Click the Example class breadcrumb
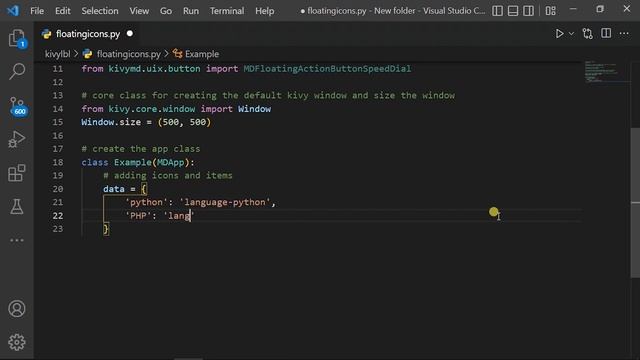 point(201,54)
